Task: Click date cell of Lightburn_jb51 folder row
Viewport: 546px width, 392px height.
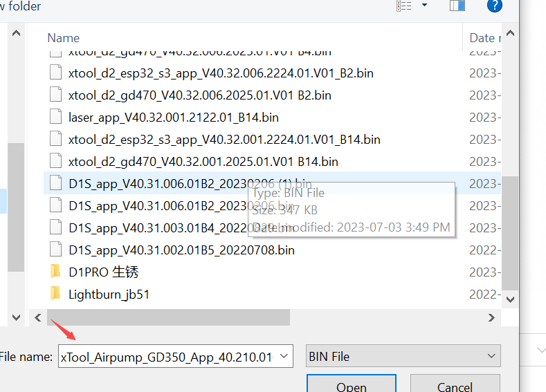Action: pyautogui.click(x=485, y=295)
